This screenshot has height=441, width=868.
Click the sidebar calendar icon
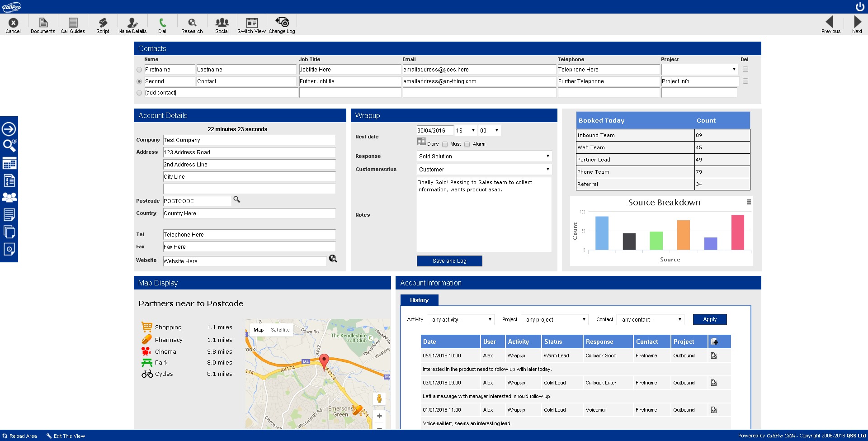[x=9, y=163]
